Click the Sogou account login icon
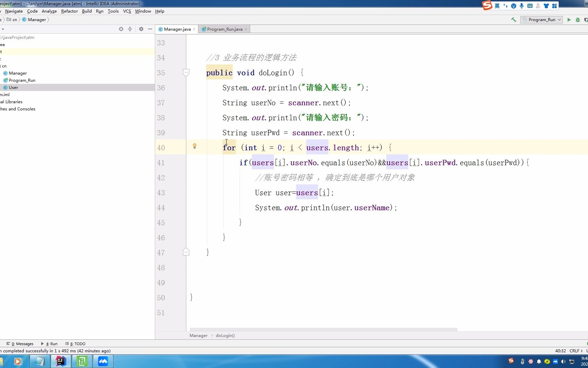The height and width of the screenshot is (368, 588). [538, 6]
